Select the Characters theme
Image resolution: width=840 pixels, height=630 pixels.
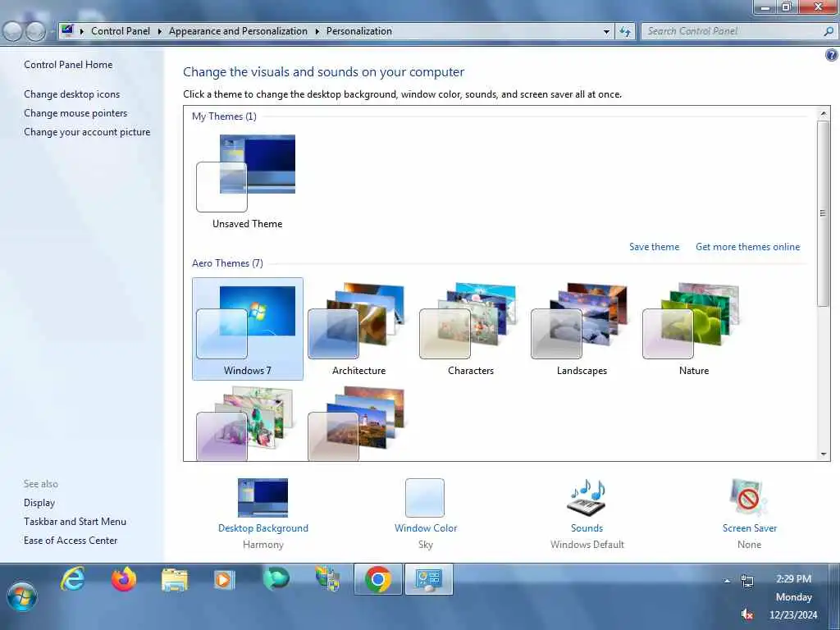(470, 328)
